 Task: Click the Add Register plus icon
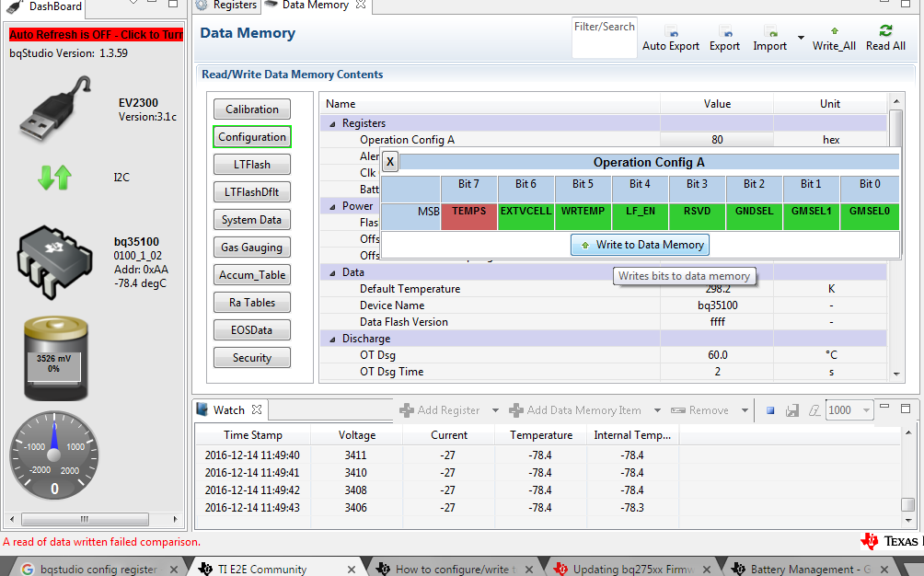coord(407,410)
